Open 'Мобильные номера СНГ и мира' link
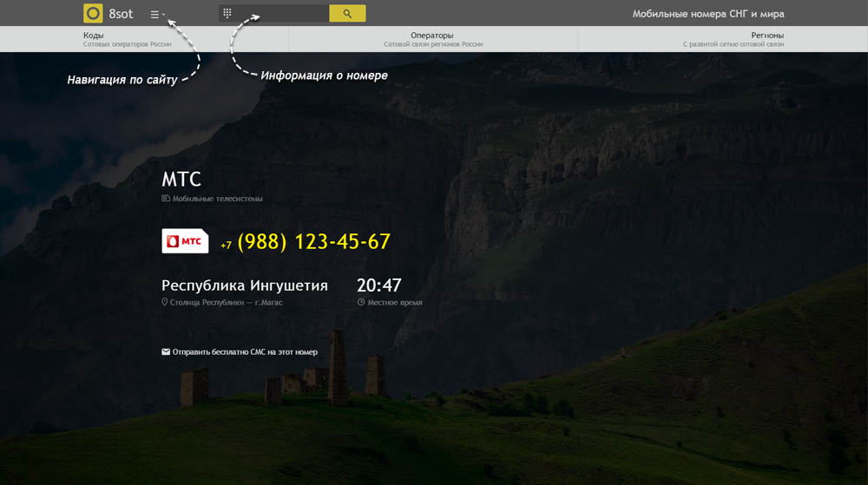Viewport: 868px width, 485px height. click(x=708, y=14)
